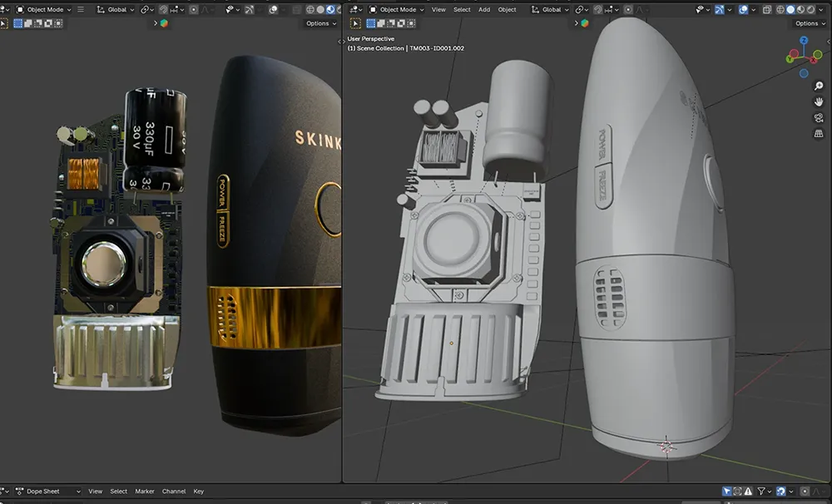Switch right viewport to material preview shading
The width and height of the screenshot is (832, 504).
pos(800,9)
